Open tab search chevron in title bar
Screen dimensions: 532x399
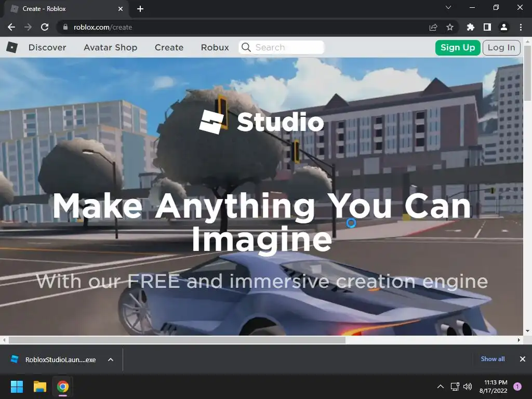point(448,7)
